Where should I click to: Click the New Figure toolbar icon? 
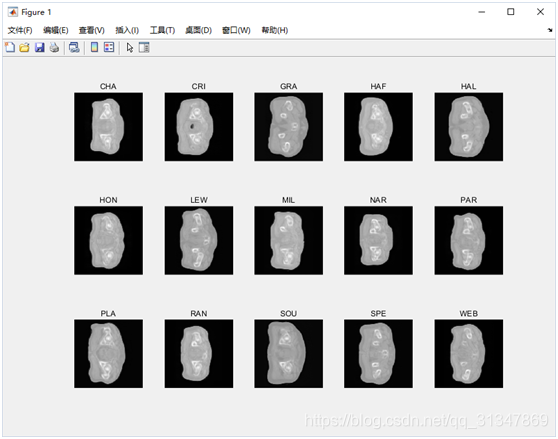pos(10,47)
